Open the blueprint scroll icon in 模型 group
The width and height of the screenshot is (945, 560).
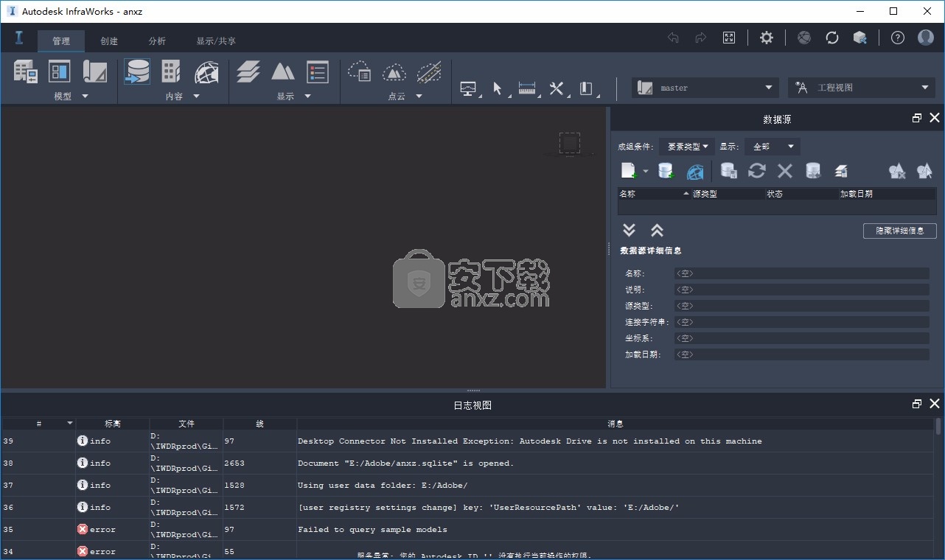pyautogui.click(x=95, y=71)
